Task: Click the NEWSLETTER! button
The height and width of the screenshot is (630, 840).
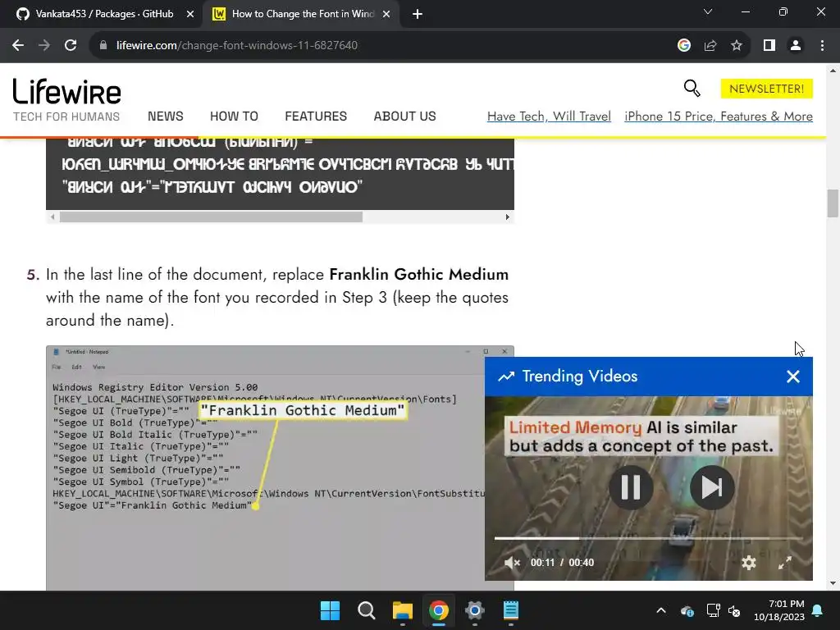Action: [767, 89]
